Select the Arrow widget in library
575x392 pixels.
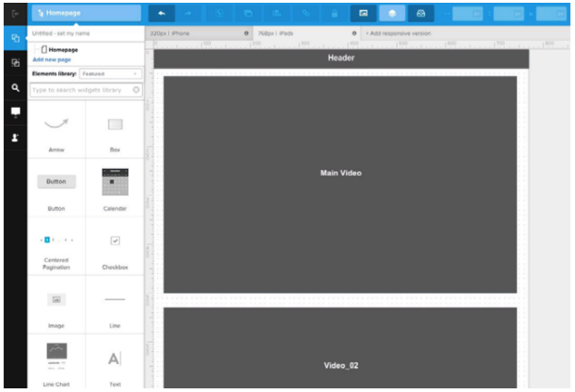(x=56, y=130)
